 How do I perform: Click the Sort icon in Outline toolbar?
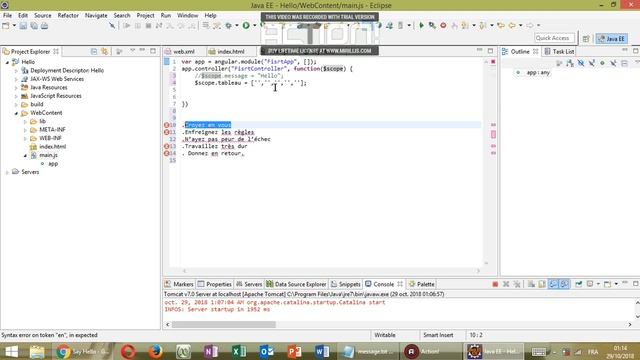(x=570, y=63)
